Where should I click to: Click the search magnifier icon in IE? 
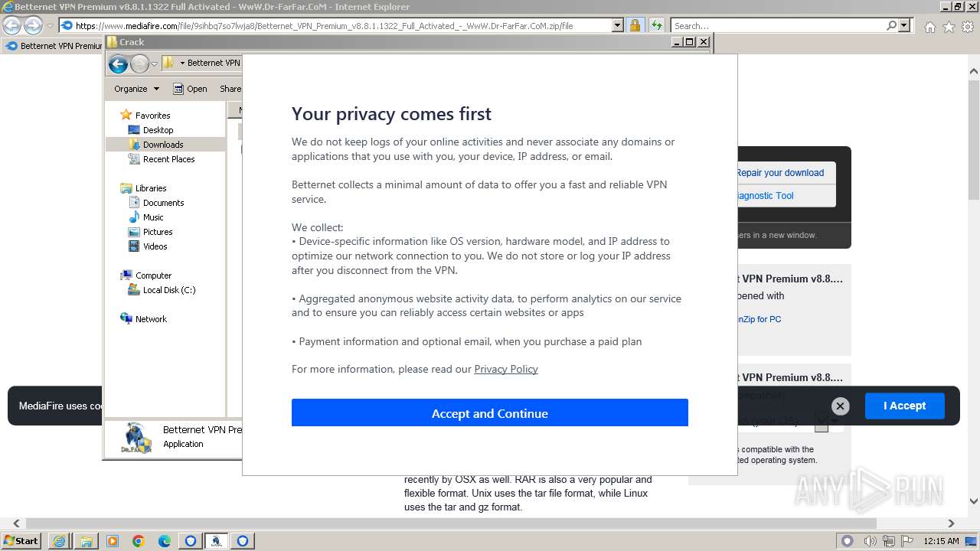891,26
